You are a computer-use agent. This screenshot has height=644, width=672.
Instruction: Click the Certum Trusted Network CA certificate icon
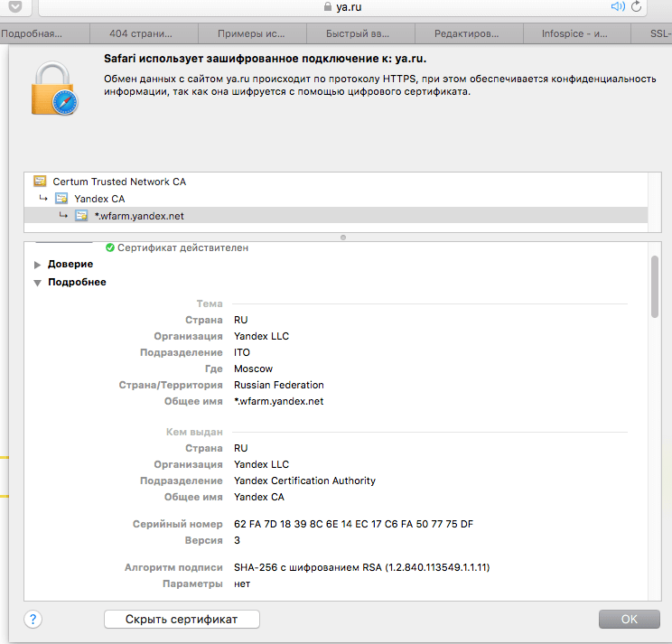pos(40,182)
